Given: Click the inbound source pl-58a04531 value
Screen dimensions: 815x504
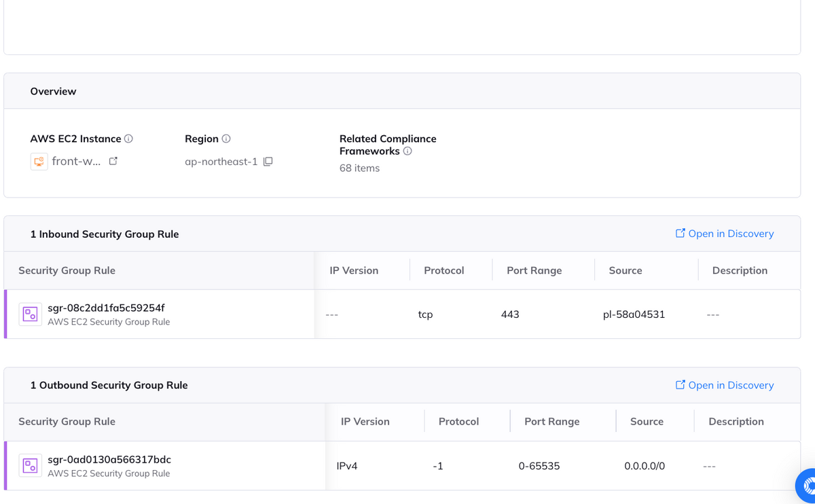Looking at the screenshot, I should coord(634,314).
